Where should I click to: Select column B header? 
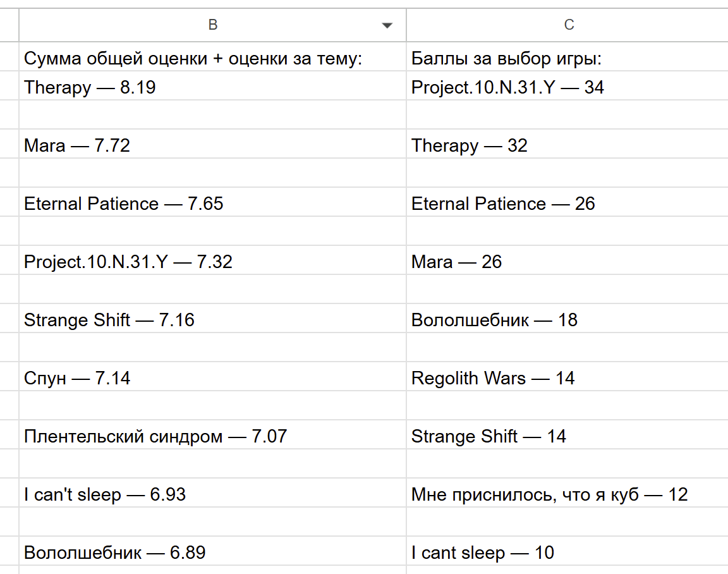pyautogui.click(x=212, y=25)
